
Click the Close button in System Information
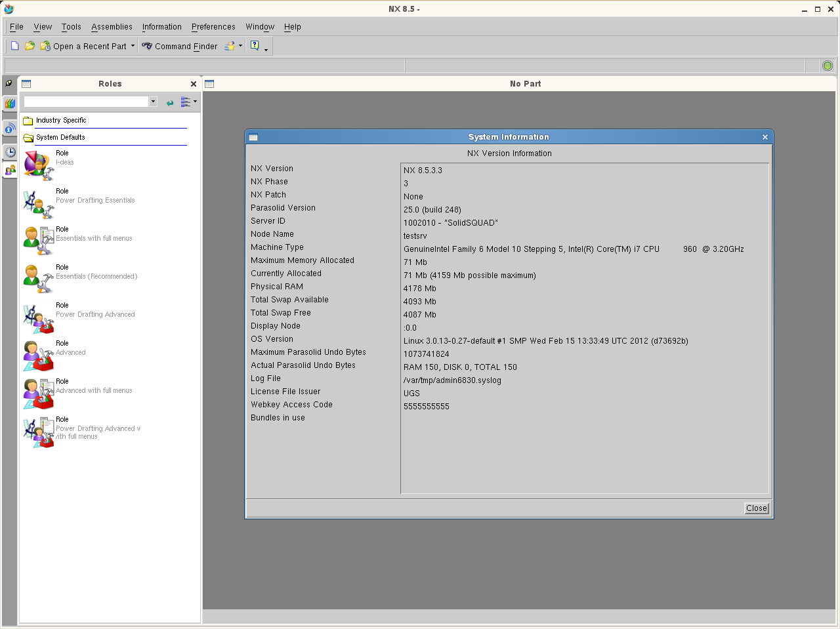(757, 508)
